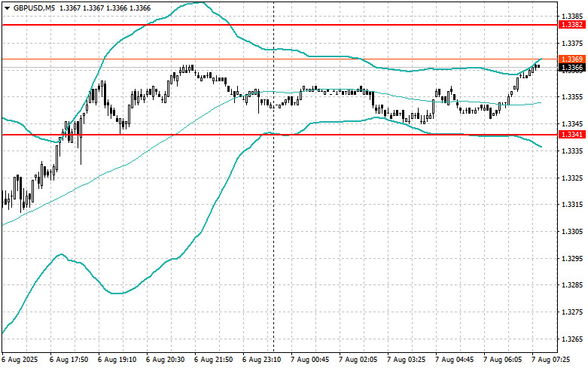Click the 1.3275 price scale value

(572, 312)
